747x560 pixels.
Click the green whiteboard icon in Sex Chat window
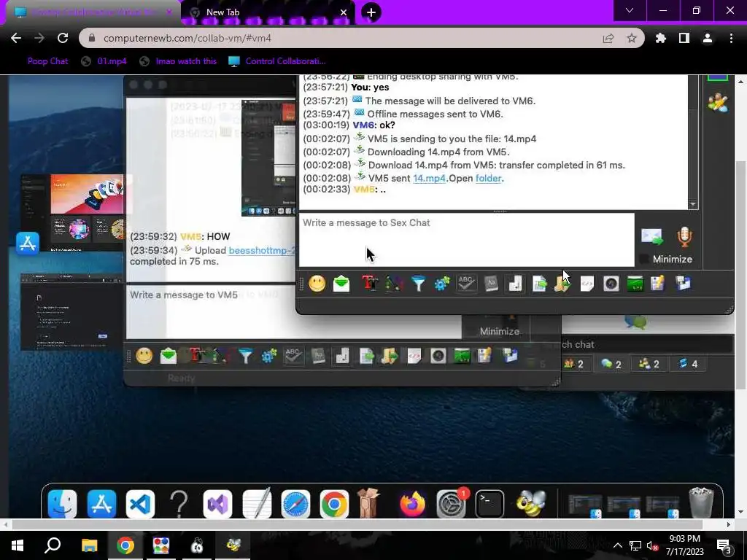click(635, 284)
